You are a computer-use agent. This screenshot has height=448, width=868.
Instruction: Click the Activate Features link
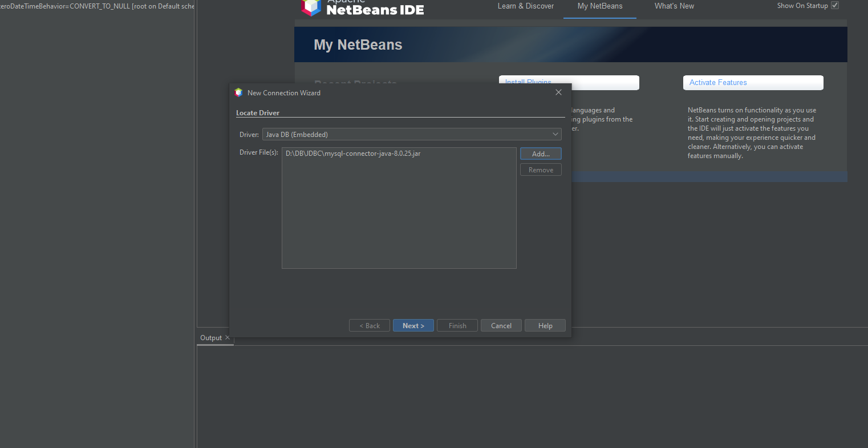(x=718, y=82)
